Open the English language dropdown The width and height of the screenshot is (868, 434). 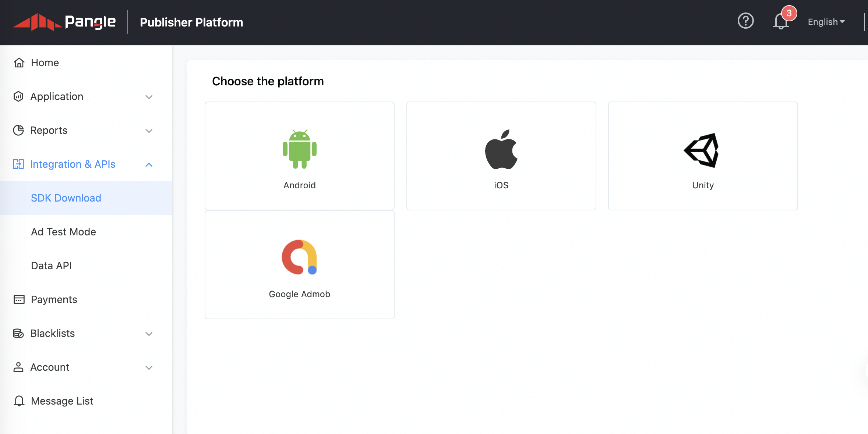[x=826, y=22]
